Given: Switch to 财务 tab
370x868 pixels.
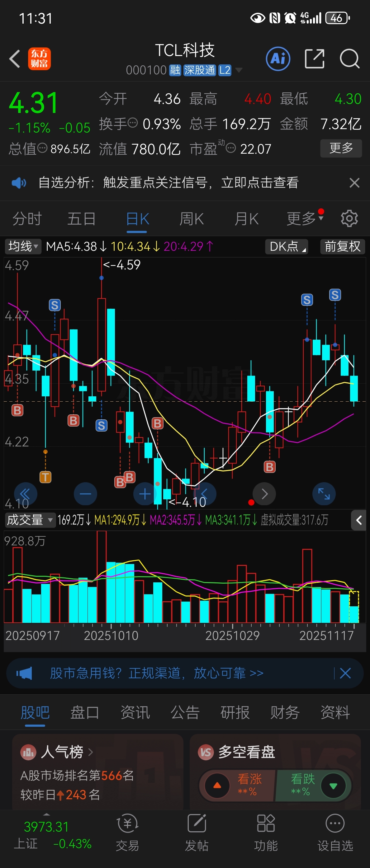Looking at the screenshot, I should pos(285,712).
